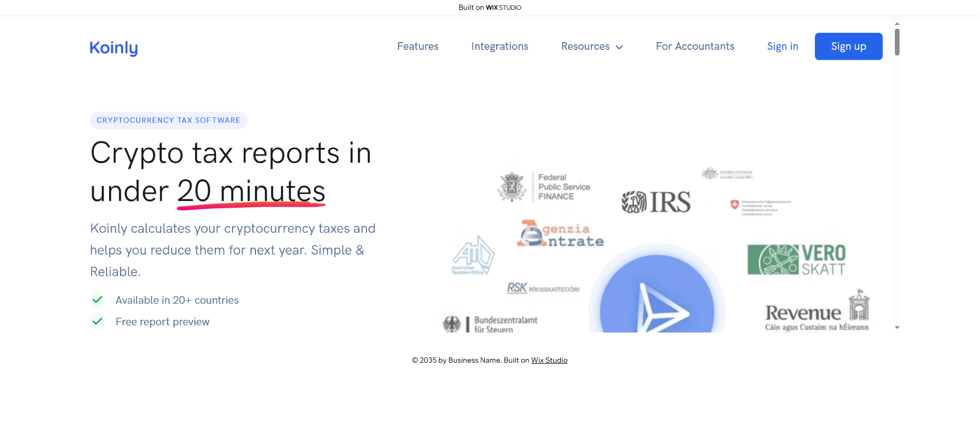Viewport: 980px width, 425px height.
Task: Click the Bundeszentralamt für Steuern logo
Action: click(x=490, y=324)
